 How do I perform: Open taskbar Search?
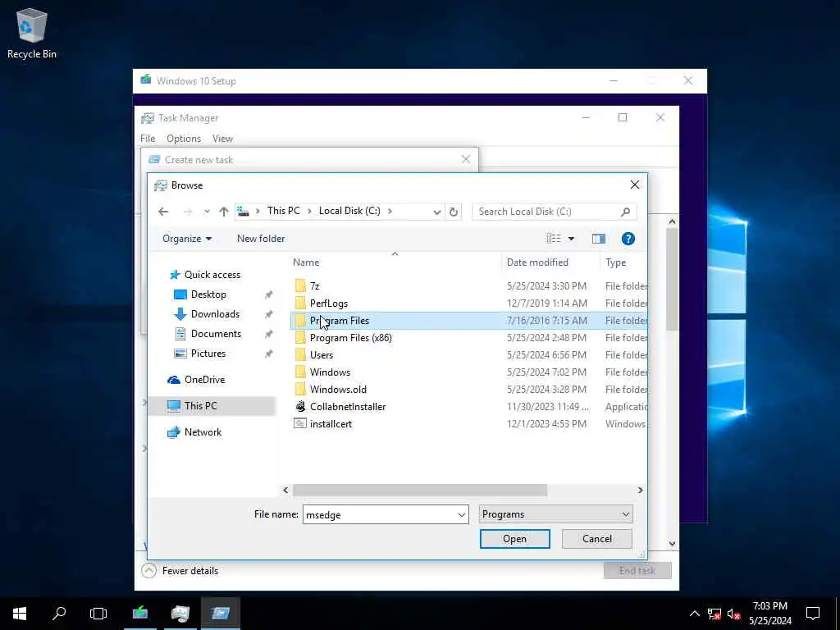59,614
